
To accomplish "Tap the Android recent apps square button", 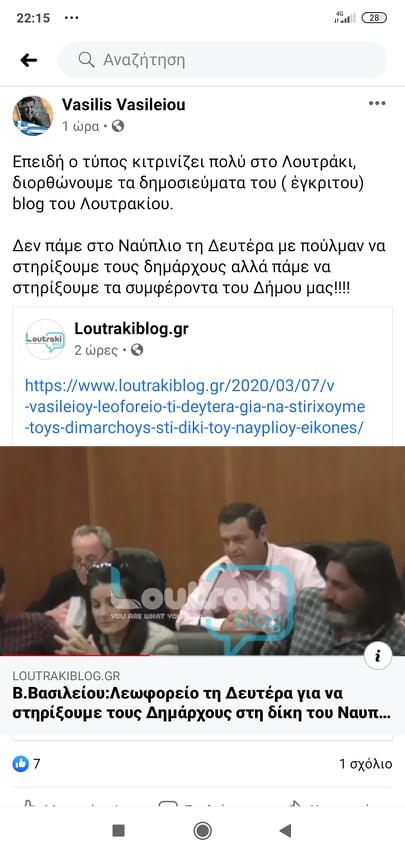I will coord(118,830).
